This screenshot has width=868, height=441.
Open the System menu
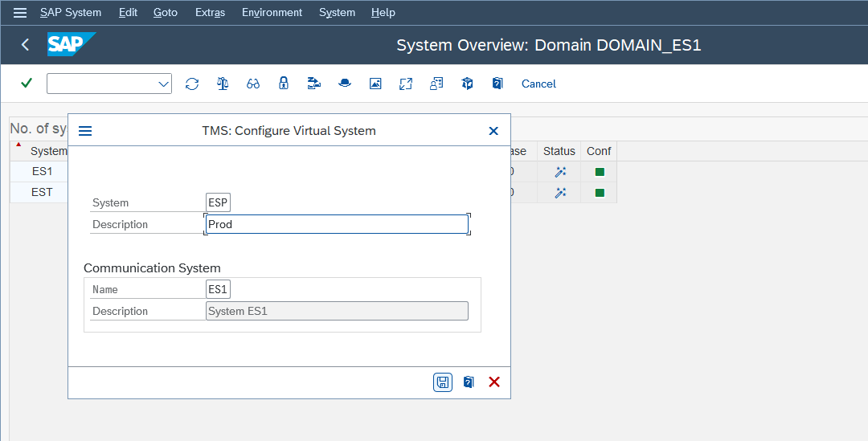point(337,12)
